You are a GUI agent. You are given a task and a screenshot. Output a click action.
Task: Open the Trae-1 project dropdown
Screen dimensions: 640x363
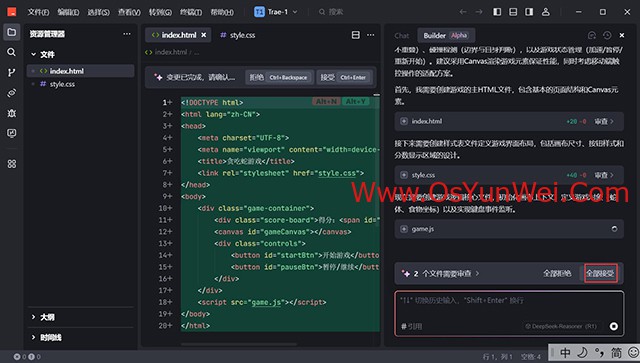pos(276,12)
